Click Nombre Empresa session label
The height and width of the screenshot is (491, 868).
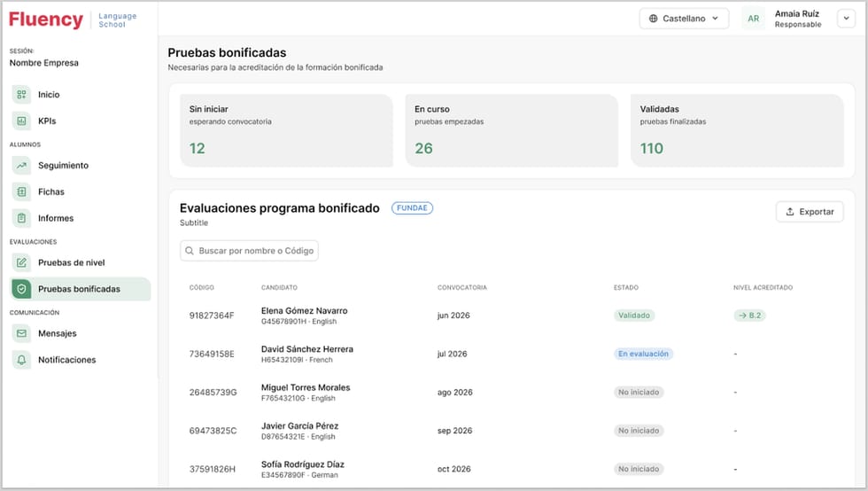tap(43, 63)
